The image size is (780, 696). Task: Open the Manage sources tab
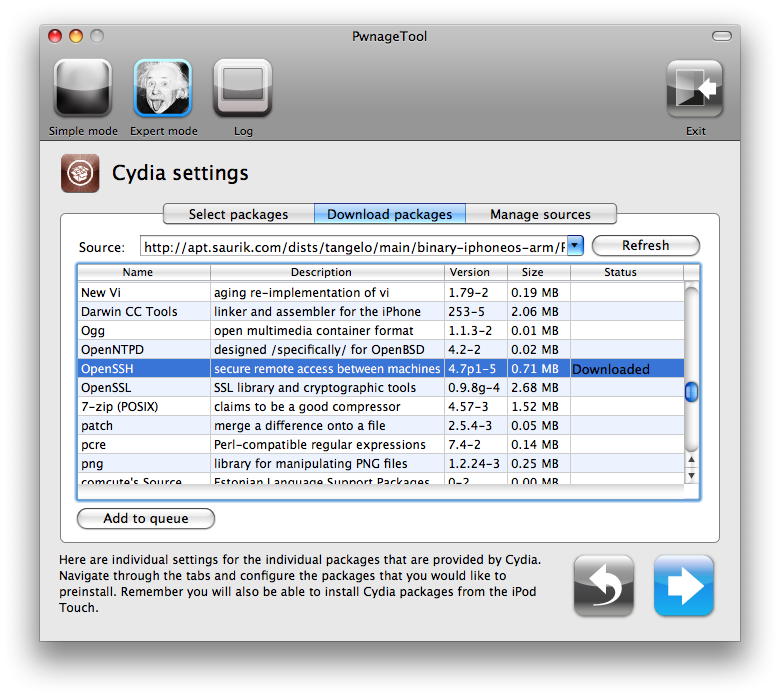[540, 214]
